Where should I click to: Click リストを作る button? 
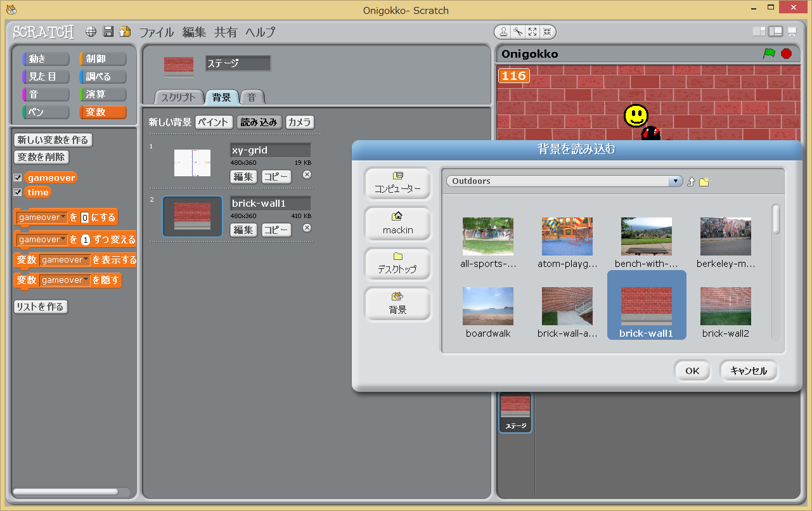tap(41, 307)
